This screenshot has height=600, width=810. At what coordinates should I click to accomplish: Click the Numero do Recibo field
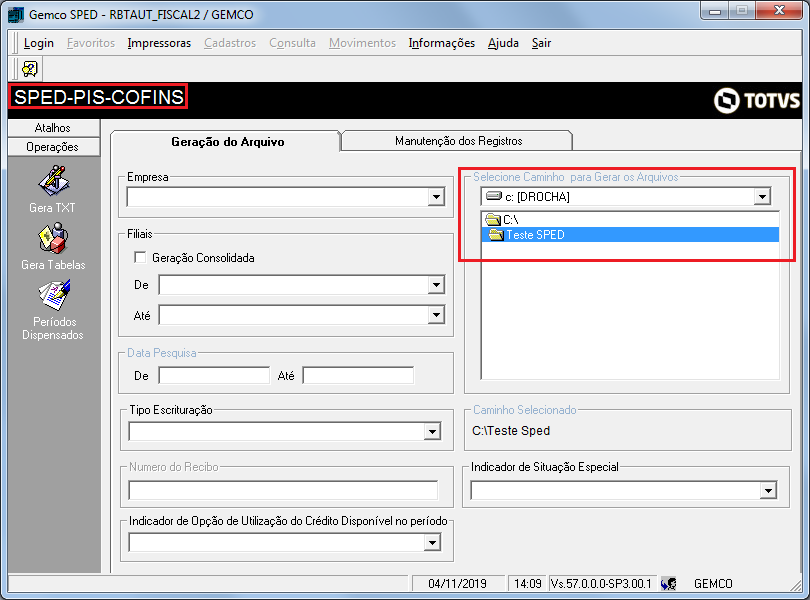pyautogui.click(x=283, y=490)
